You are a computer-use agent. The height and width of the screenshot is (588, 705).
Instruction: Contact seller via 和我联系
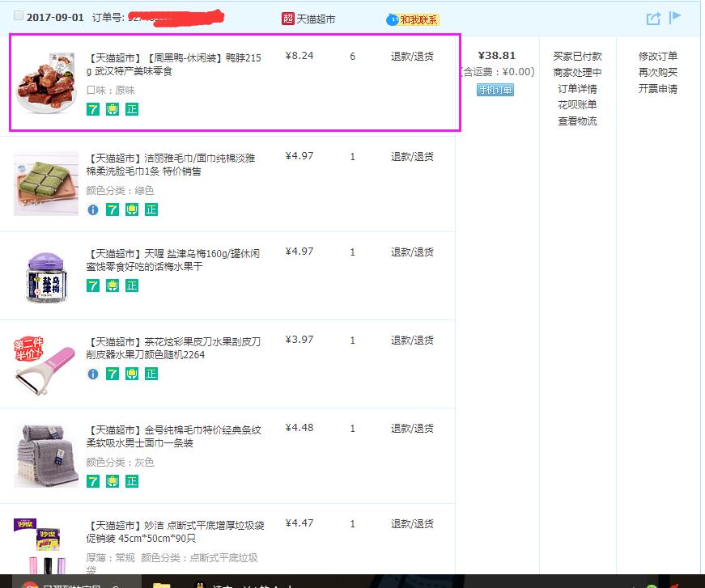point(413,19)
